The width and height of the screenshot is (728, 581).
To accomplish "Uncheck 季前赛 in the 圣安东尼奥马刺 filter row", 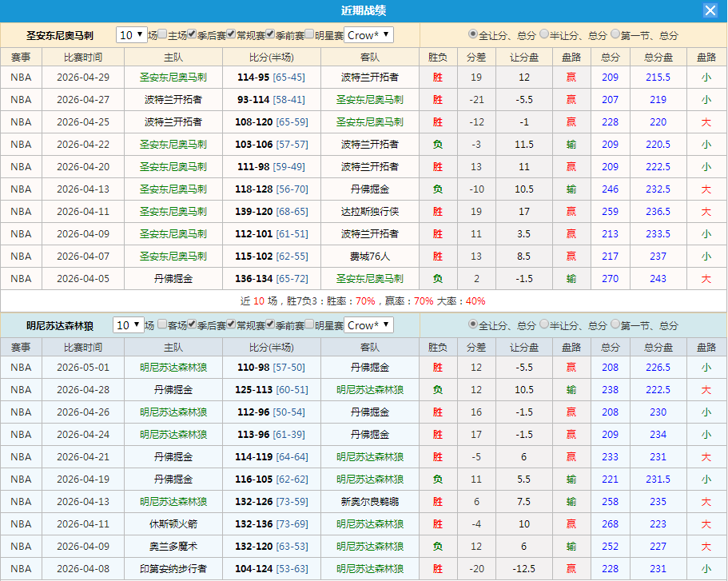I will (270, 34).
